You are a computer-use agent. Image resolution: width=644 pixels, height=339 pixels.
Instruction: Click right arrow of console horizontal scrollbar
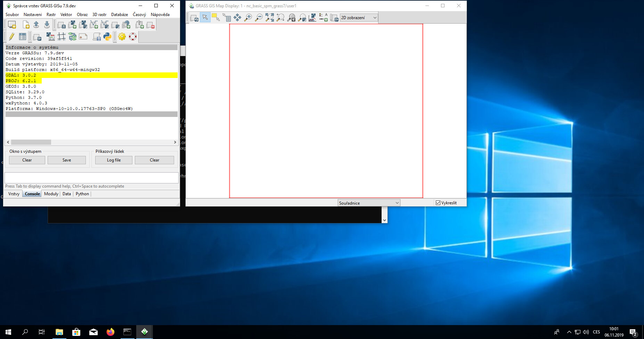coord(175,142)
